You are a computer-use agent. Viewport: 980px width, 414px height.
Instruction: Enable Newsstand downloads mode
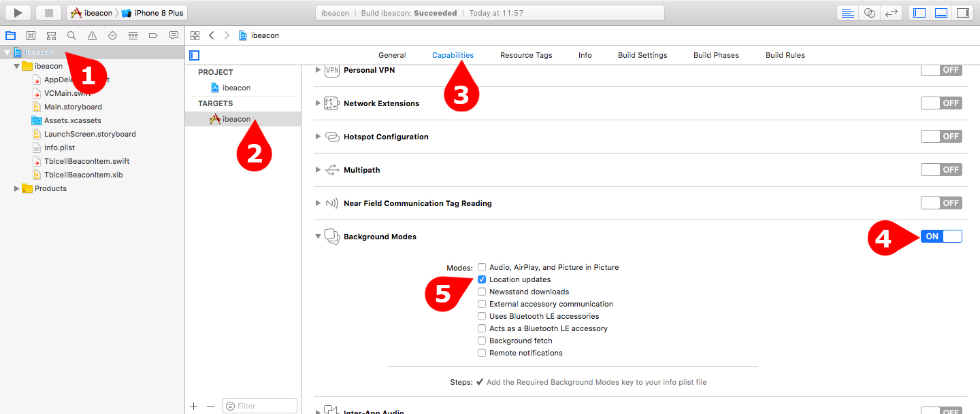[482, 292]
